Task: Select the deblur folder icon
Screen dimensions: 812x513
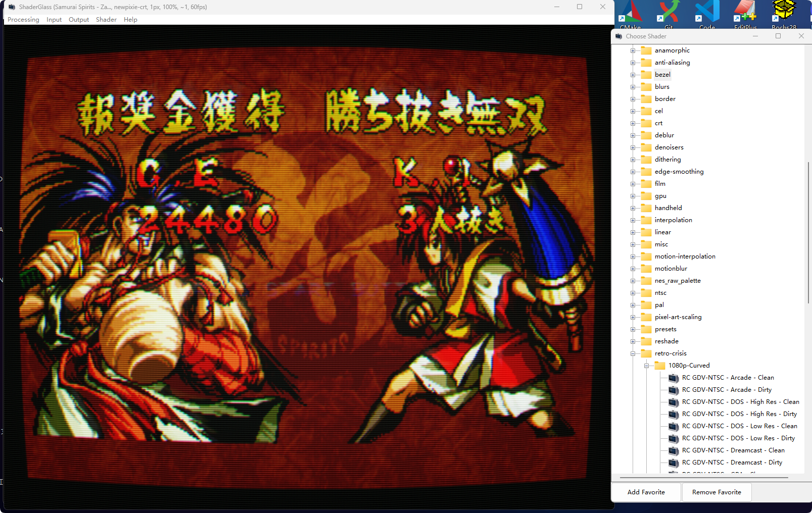Action: (x=646, y=135)
